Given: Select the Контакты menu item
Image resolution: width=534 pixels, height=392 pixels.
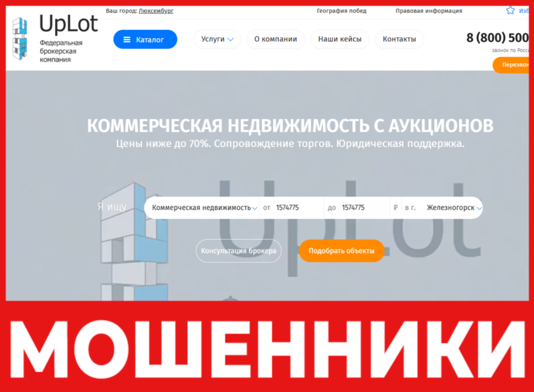Looking at the screenshot, I should (399, 39).
